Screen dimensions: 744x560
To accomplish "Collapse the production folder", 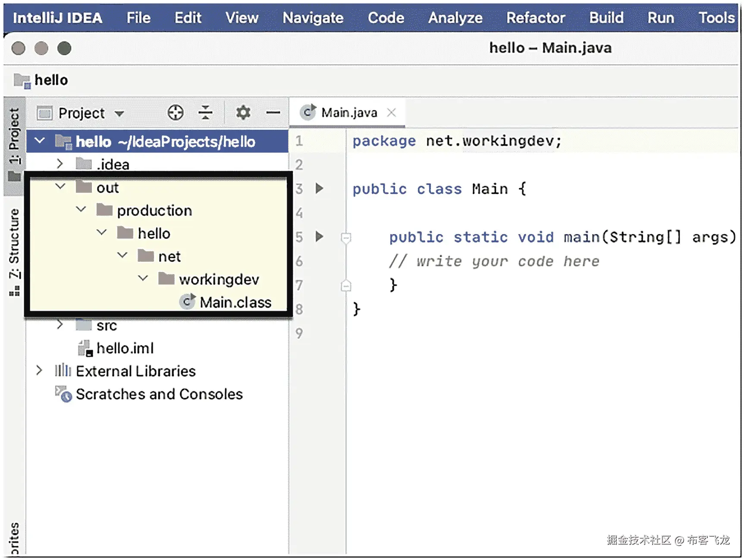I will pyautogui.click(x=81, y=210).
